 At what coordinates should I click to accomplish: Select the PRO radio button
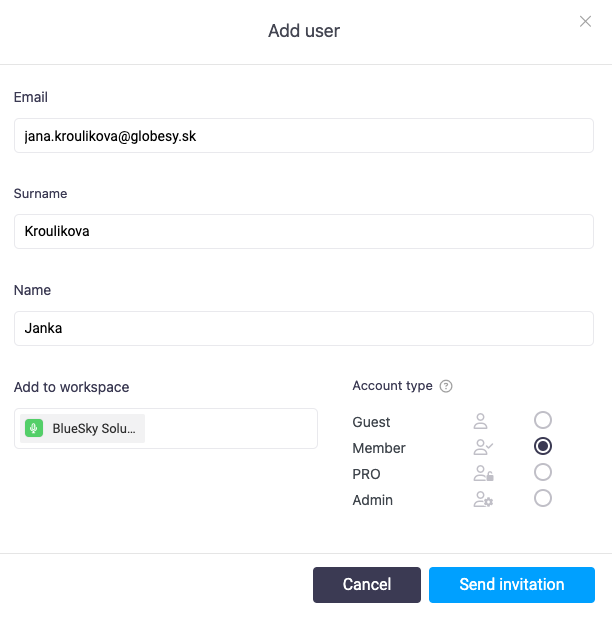point(543,472)
